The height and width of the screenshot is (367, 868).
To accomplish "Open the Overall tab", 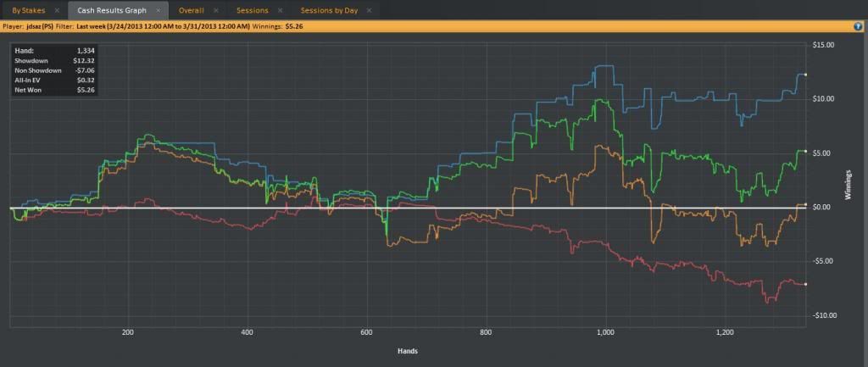I will (191, 10).
